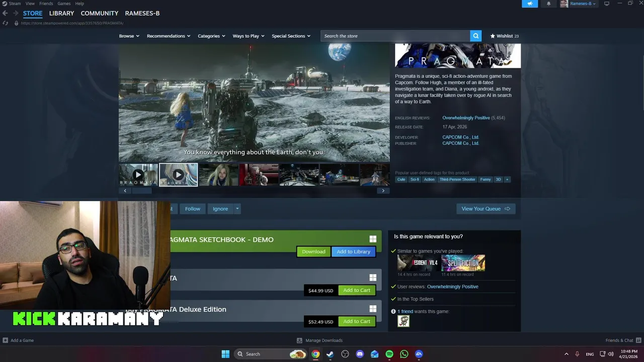The height and width of the screenshot is (362, 644).
Task: Expand more tags with the plus button
Action: 507,179
